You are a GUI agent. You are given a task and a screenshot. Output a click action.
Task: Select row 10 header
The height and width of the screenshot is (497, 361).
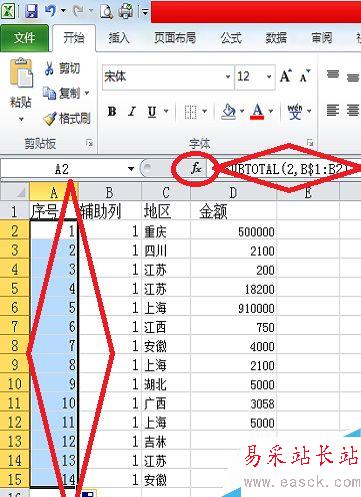pos(14,384)
